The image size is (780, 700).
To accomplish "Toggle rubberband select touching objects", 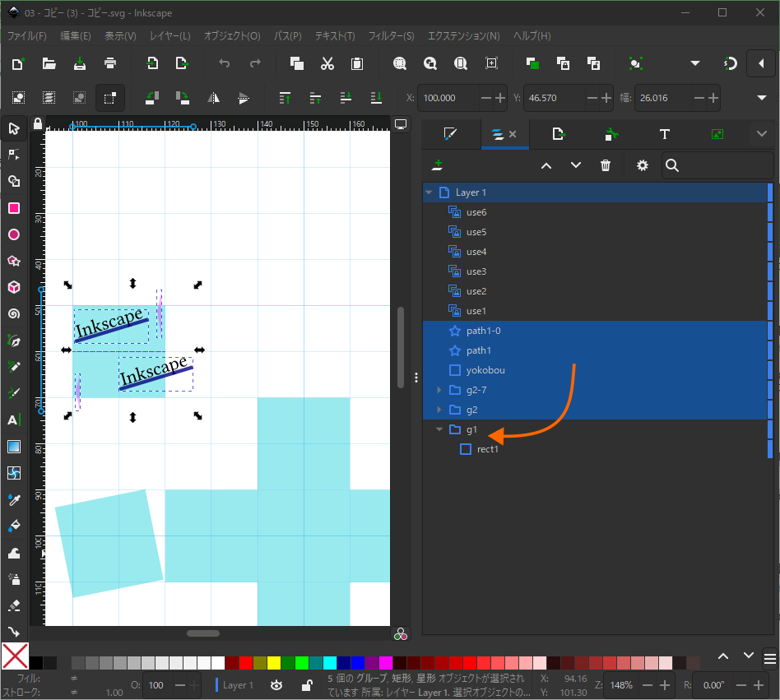I will (110, 98).
